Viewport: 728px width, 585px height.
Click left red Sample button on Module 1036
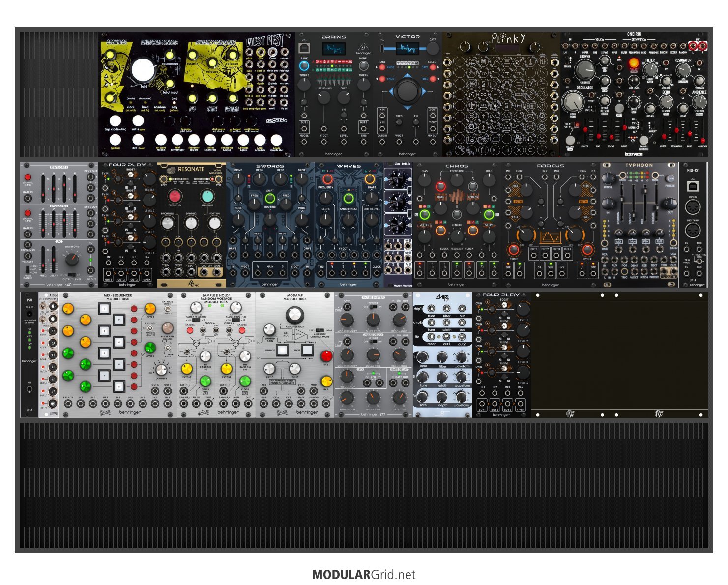click(x=190, y=331)
